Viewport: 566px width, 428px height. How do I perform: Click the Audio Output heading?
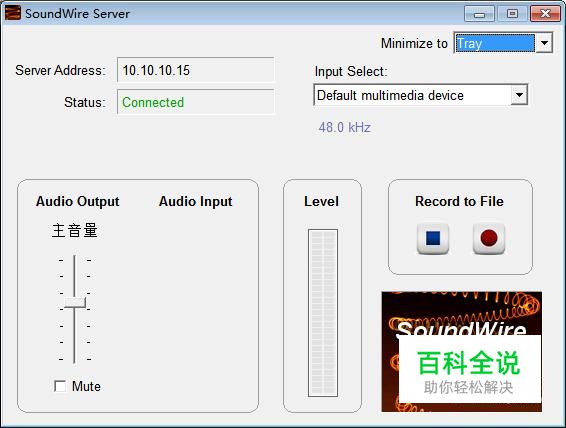pos(77,201)
